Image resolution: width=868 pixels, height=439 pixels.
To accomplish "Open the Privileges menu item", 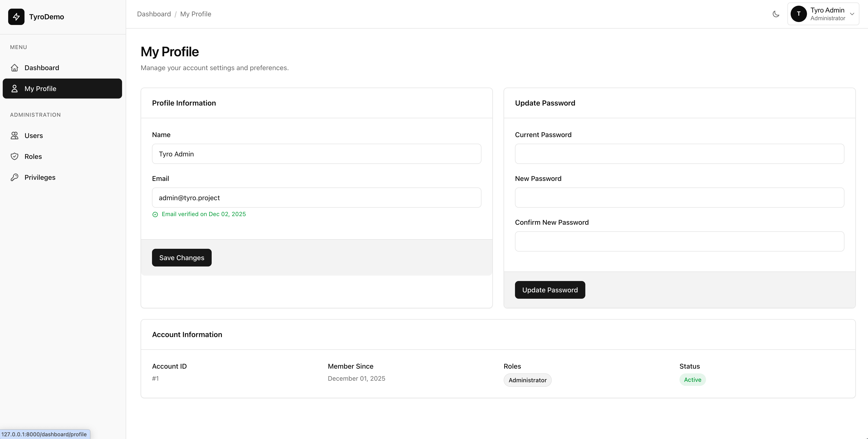I will click(40, 177).
